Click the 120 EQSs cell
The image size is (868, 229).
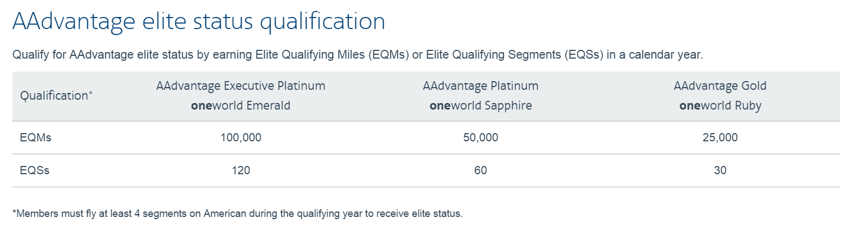tap(241, 170)
